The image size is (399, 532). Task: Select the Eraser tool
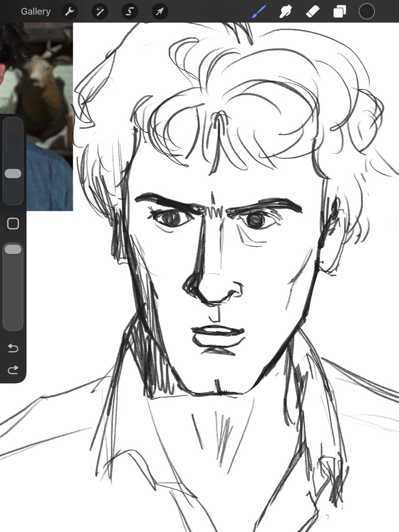pyautogui.click(x=313, y=12)
